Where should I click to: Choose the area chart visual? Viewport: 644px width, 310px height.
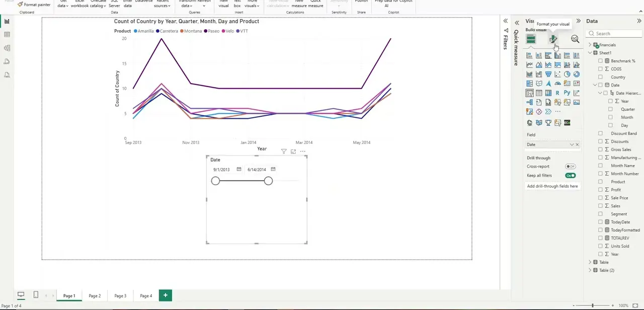pos(539,65)
